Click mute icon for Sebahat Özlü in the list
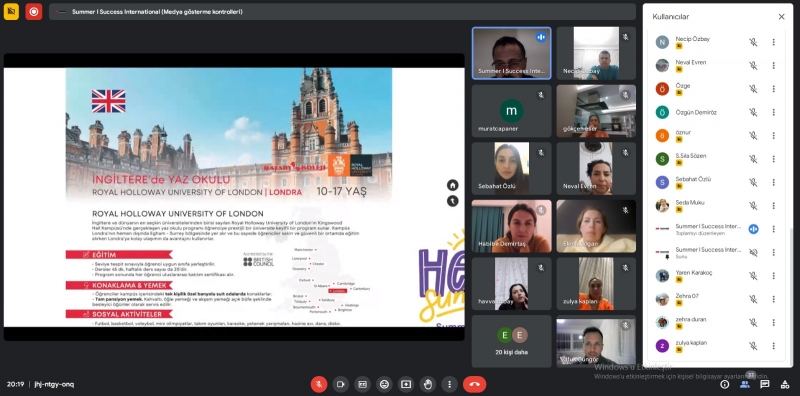The image size is (800, 396). click(753, 182)
